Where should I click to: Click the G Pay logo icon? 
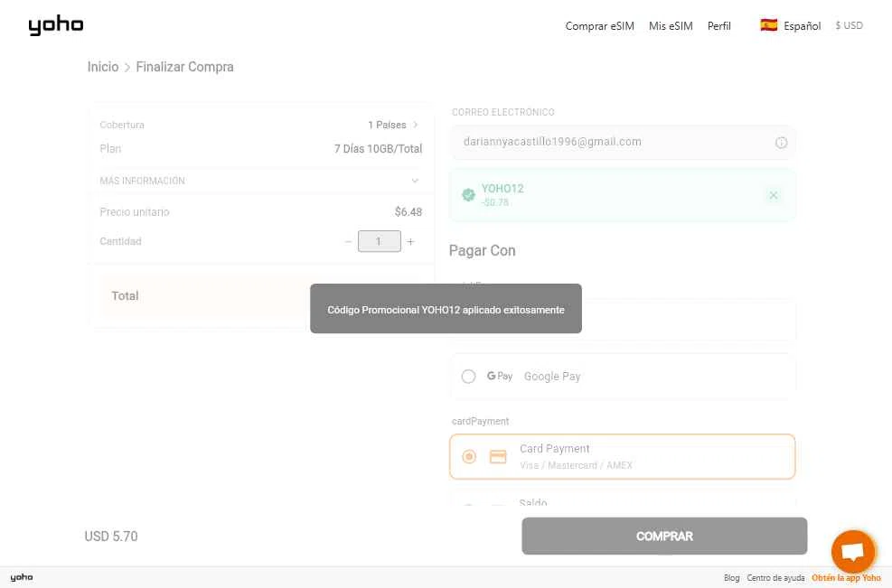pos(500,376)
